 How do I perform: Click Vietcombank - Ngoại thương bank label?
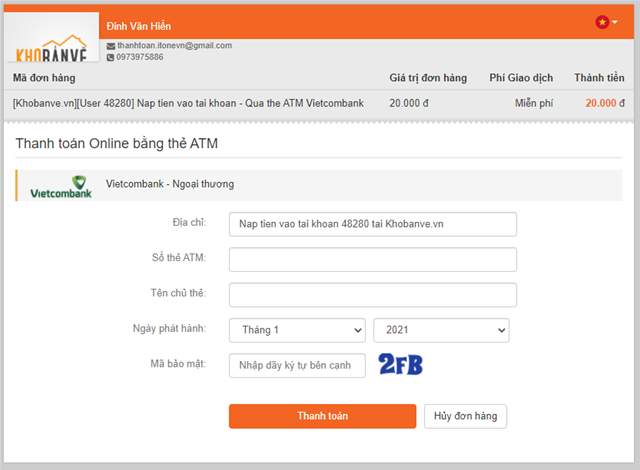click(x=170, y=184)
